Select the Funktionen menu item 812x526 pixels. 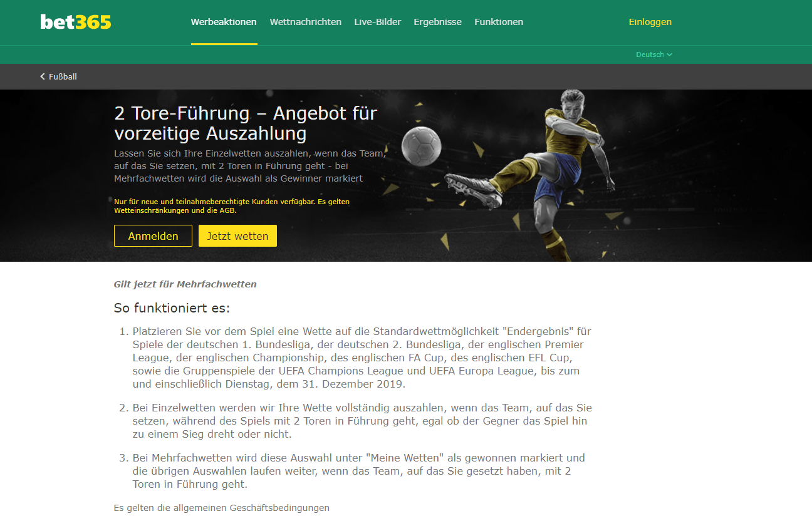click(499, 22)
